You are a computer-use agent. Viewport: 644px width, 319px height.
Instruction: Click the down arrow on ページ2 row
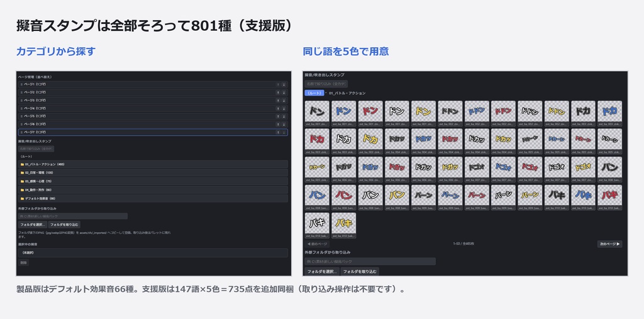pos(284,92)
